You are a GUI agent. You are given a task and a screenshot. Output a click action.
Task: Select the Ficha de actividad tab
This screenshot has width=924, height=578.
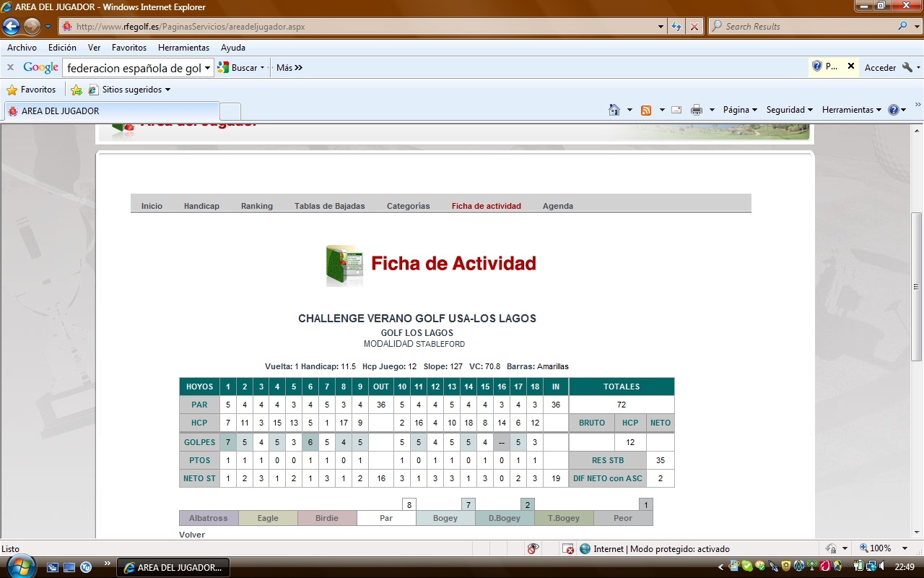[487, 206]
